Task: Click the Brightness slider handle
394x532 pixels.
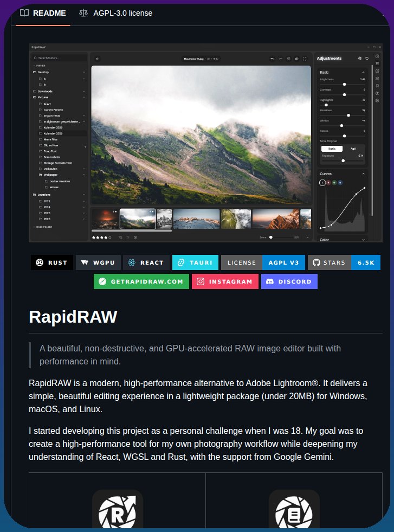Action: tap(345, 85)
